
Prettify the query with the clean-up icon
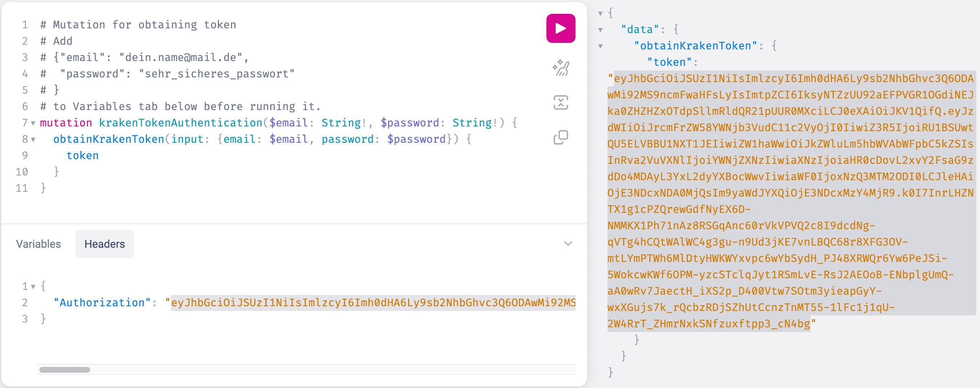pos(561,67)
